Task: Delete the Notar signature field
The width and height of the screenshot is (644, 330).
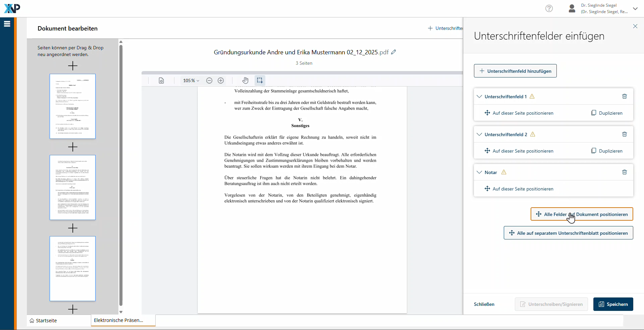Action: click(x=624, y=172)
